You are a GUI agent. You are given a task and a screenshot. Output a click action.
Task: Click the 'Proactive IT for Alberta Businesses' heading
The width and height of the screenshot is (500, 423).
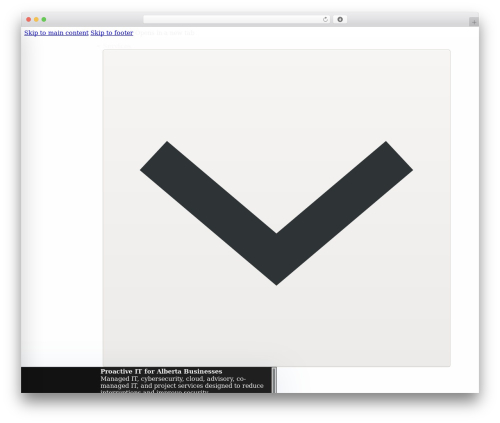161,371
